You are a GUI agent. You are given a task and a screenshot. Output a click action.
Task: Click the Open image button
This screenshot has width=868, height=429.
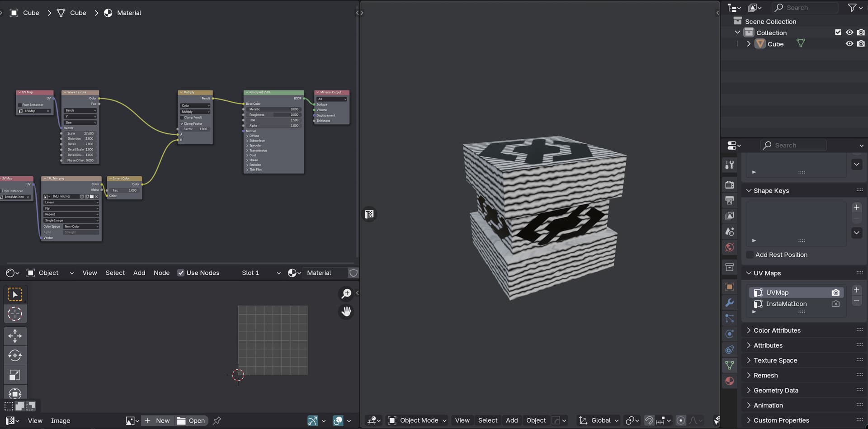192,420
